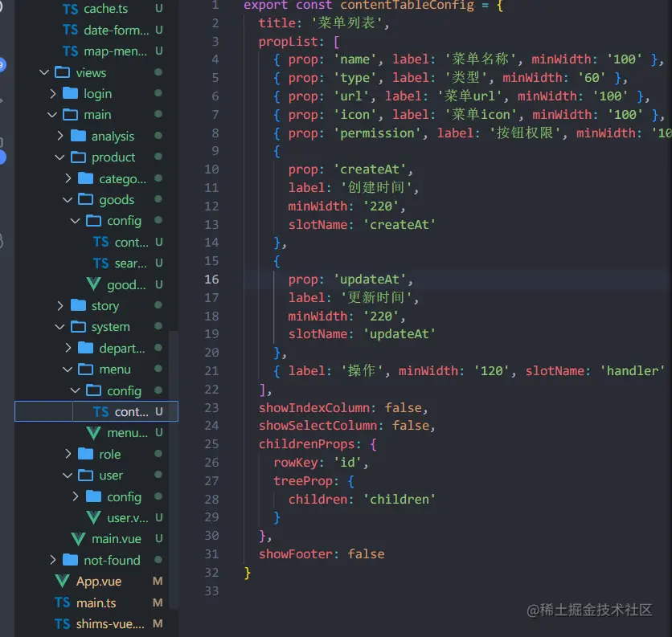Viewport: 672px width, 637px height.
Task: Collapse the system folder chevron
Action: pyautogui.click(x=59, y=327)
